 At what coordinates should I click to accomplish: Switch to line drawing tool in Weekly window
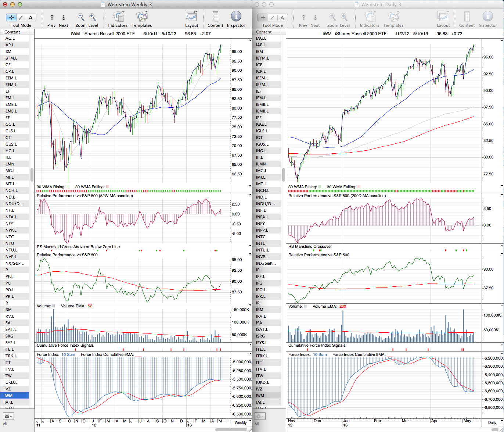click(21, 17)
